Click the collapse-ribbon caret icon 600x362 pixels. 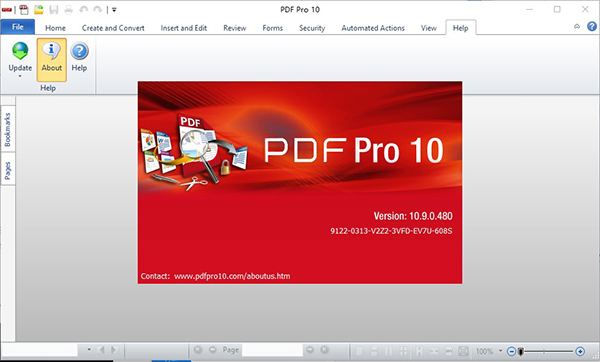point(577,26)
